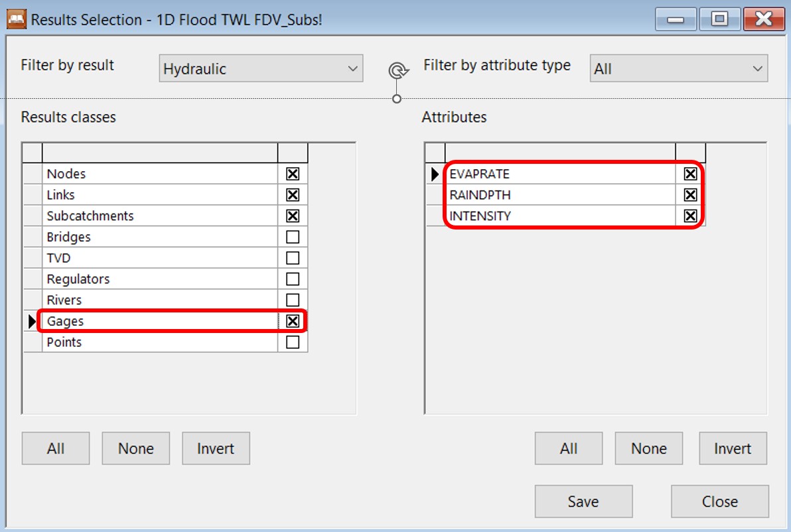This screenshot has height=532, width=791.
Task: Click All under Results classes
Action: 56,448
